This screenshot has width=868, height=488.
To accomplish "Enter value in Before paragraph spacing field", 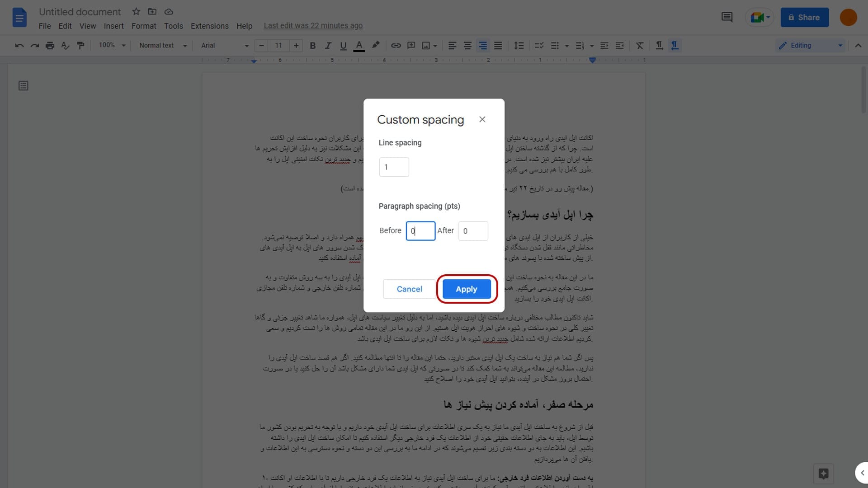I will click(420, 230).
